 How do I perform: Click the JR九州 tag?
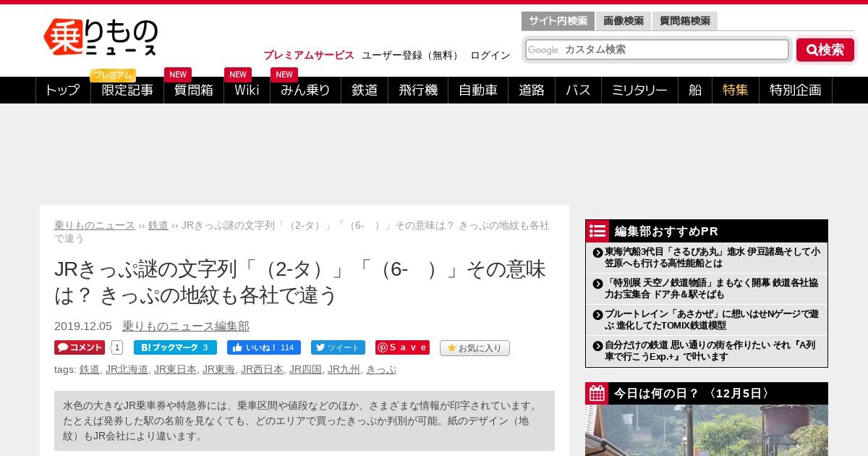344,369
